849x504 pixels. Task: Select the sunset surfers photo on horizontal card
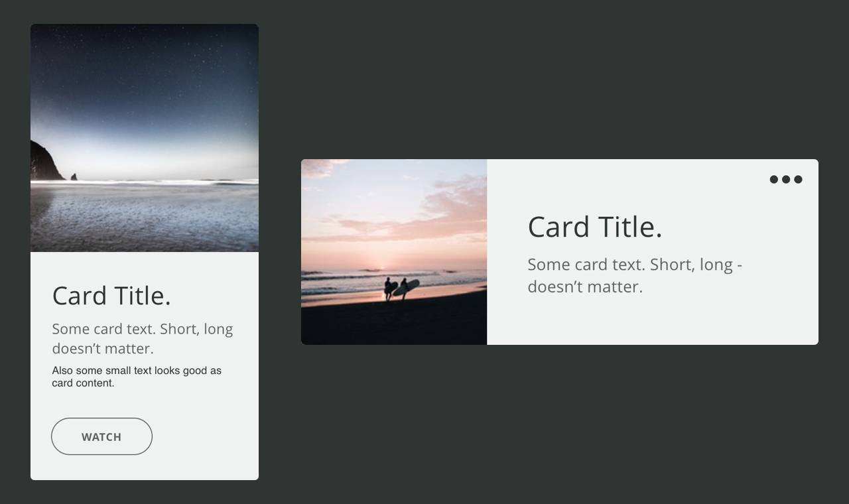tap(394, 252)
